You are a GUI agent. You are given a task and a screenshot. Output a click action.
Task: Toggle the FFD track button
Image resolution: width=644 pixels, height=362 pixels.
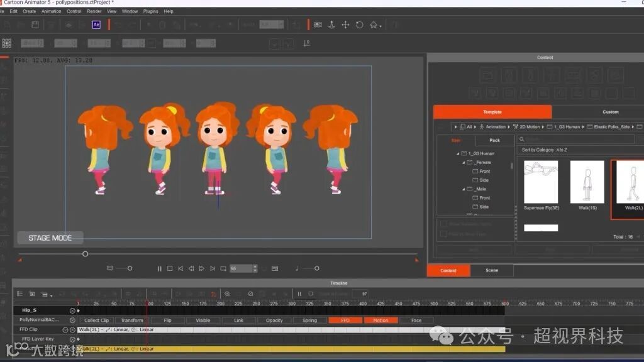[x=345, y=320]
